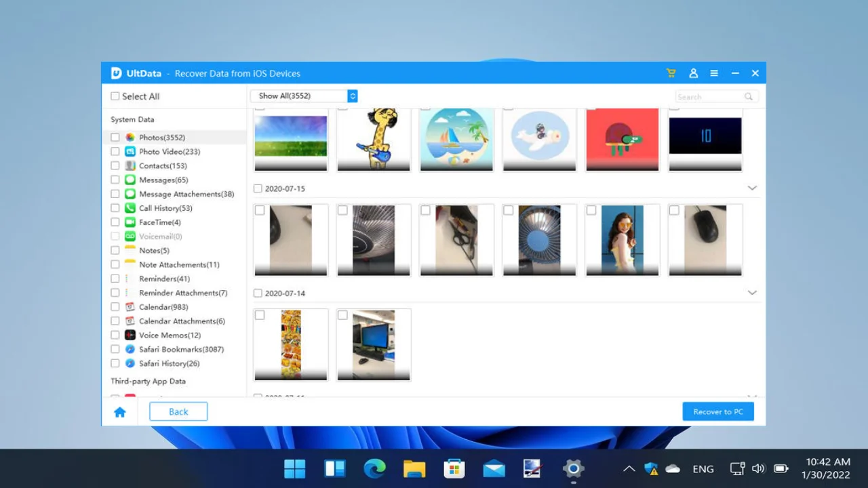Collapse the 2020-07-14 group chevron
This screenshot has width=868, height=488.
tap(752, 293)
